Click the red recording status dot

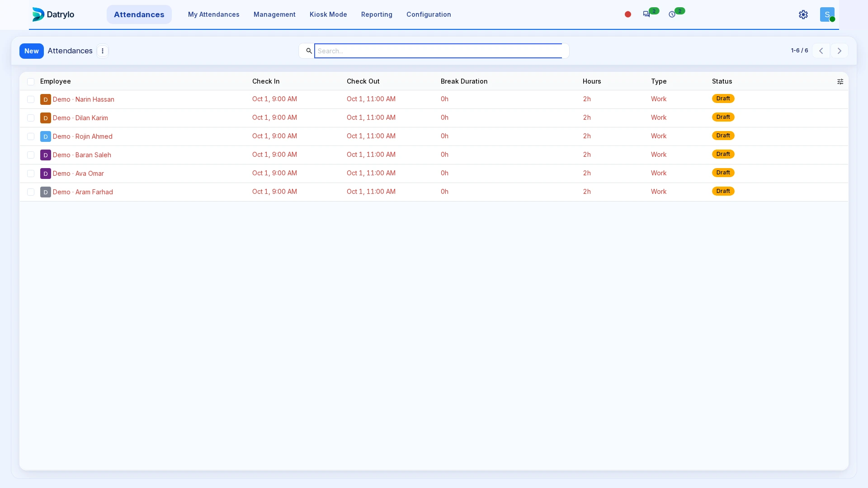point(628,14)
